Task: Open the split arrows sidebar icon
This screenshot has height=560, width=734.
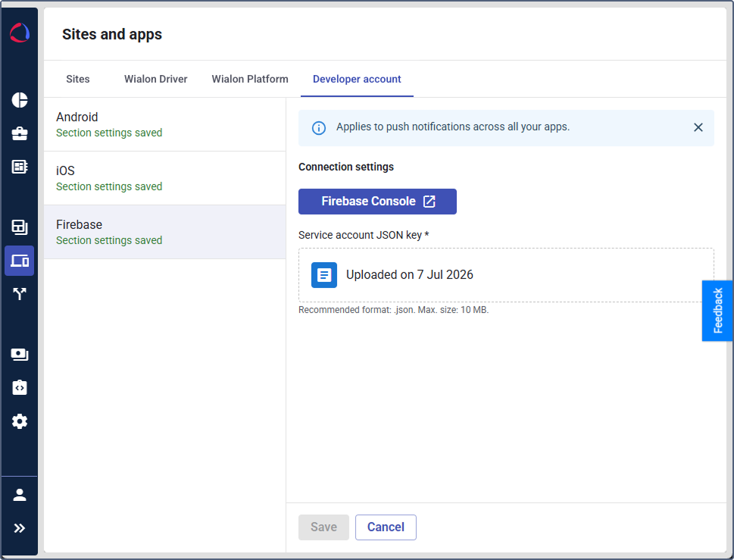Action: 20,294
